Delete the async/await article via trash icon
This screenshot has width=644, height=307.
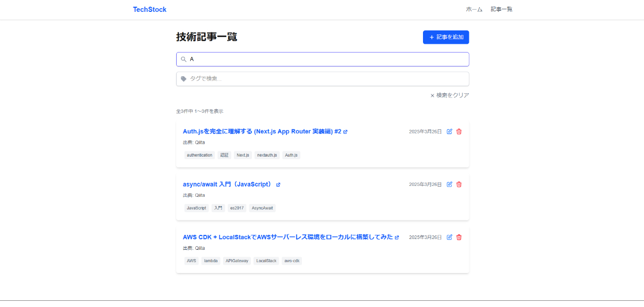(459, 184)
